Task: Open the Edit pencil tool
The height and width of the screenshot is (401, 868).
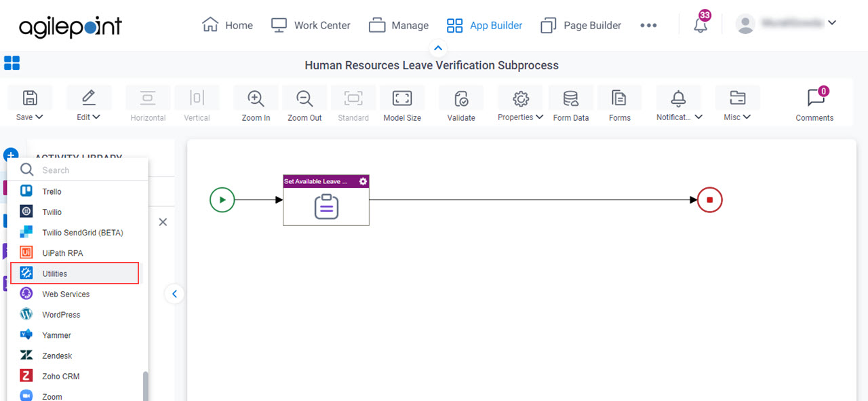Action: 88,98
